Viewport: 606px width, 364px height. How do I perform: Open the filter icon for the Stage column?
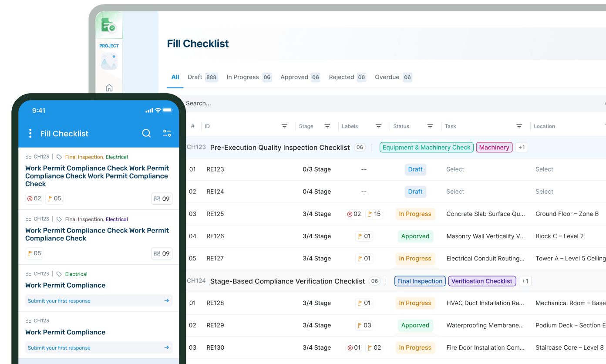click(x=327, y=126)
